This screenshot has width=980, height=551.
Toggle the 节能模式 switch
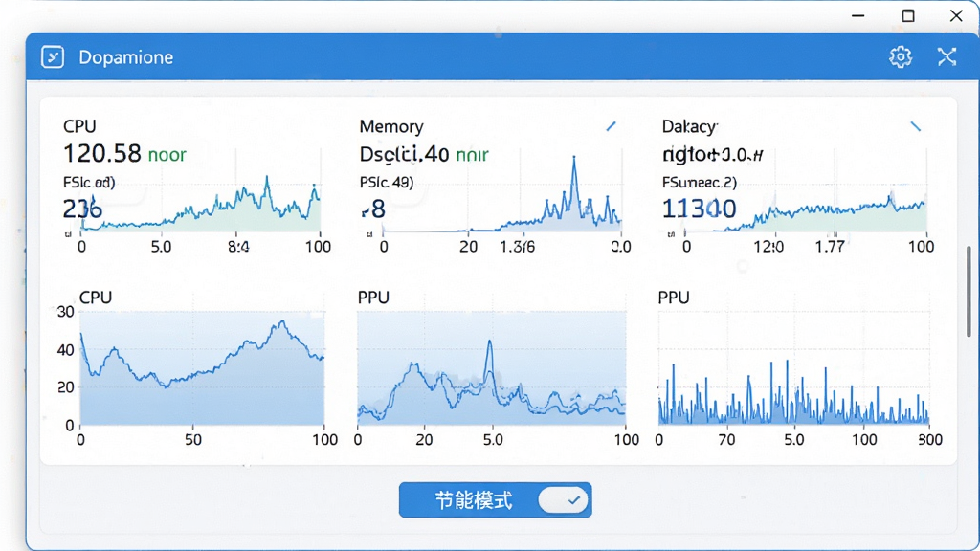click(563, 499)
